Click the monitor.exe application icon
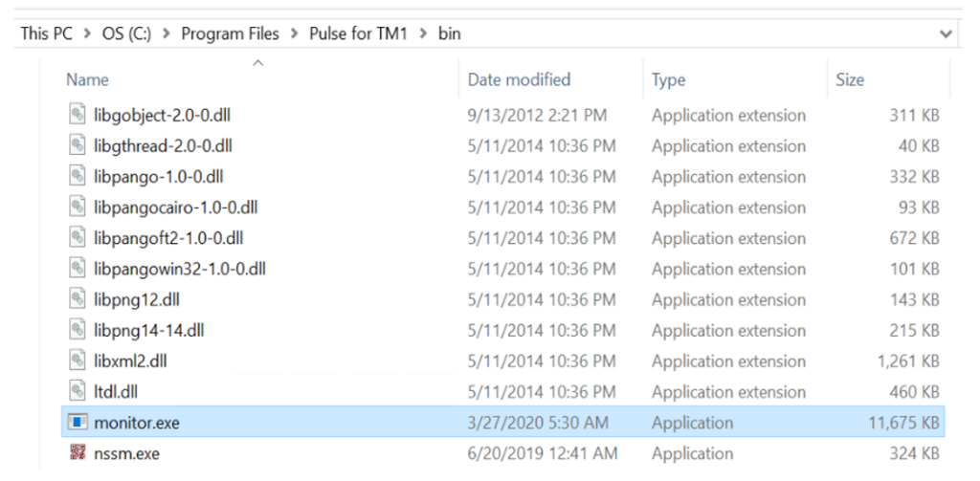 (78, 423)
